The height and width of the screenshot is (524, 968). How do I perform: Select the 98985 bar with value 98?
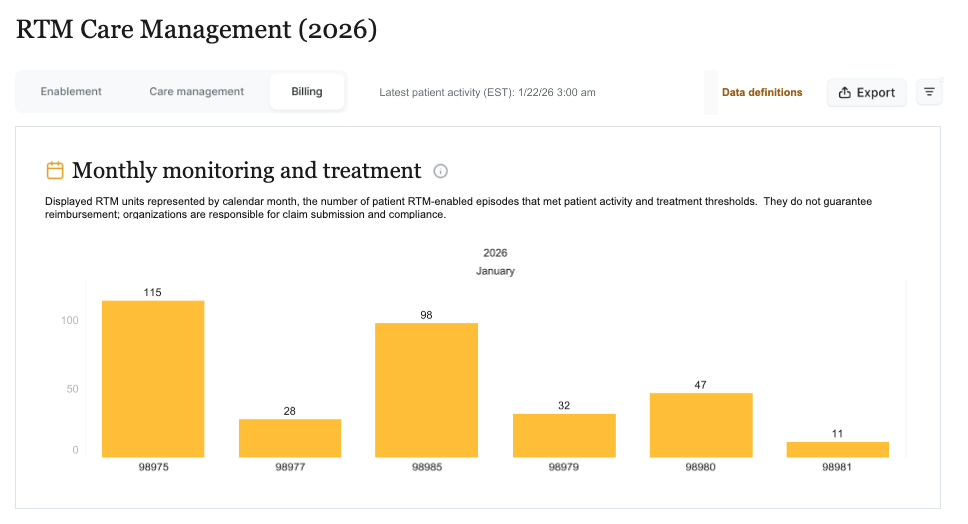click(x=427, y=390)
